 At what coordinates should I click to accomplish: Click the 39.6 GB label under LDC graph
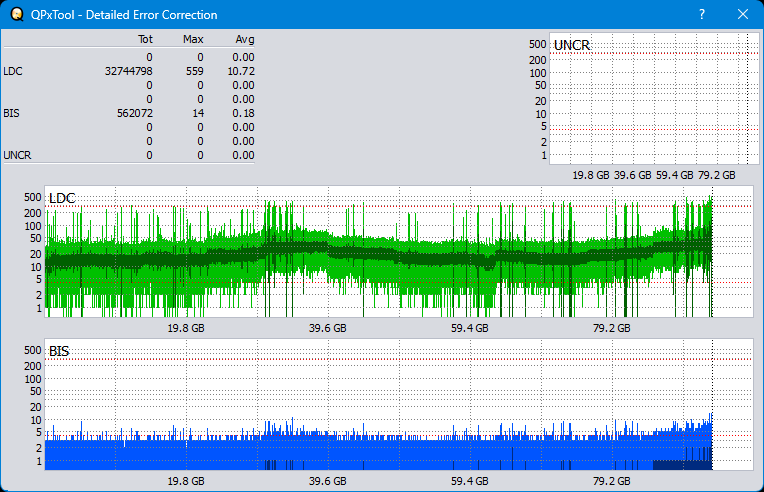[x=327, y=328]
